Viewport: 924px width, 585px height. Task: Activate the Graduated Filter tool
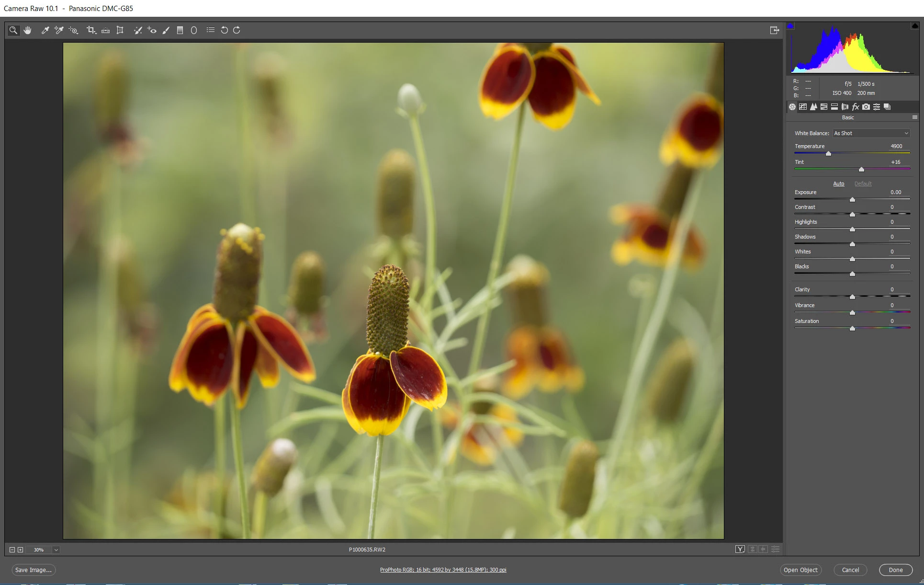click(180, 30)
